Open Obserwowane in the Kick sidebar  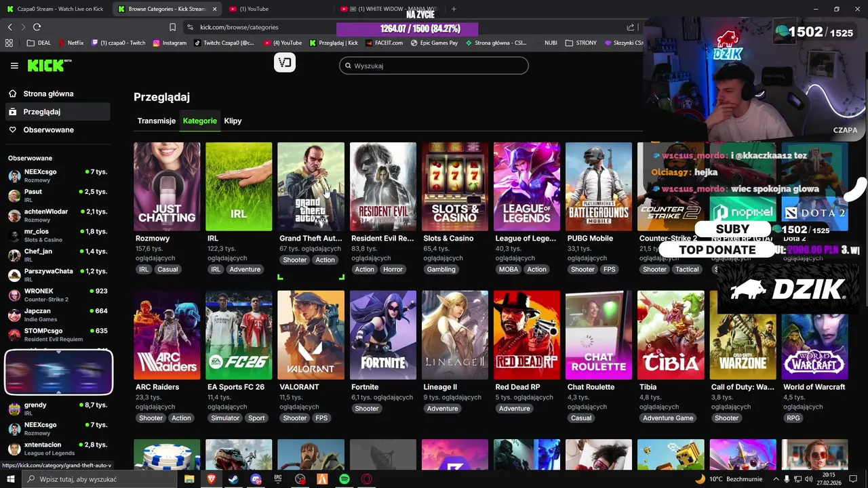coord(57,130)
